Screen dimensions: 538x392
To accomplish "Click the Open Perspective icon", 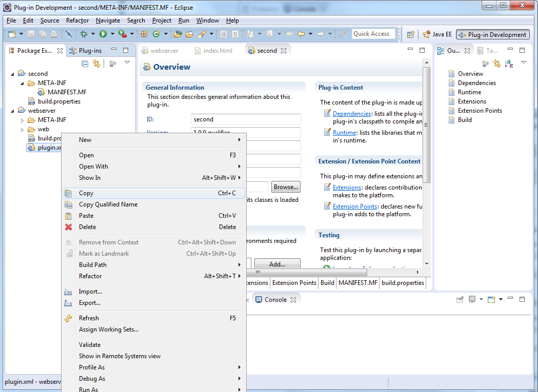I will click(411, 34).
